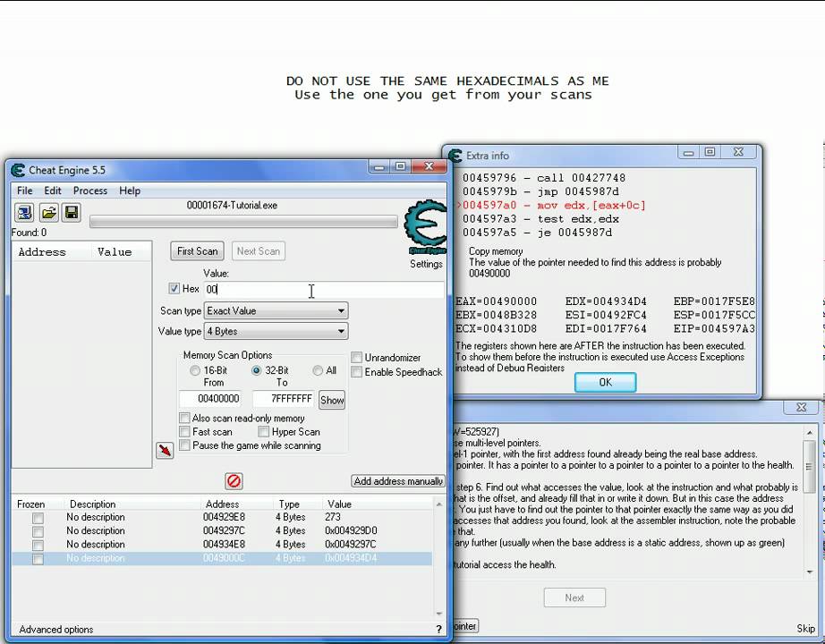Click the Cheat Engine title bar icon
The height and width of the screenshot is (644, 825).
point(18,170)
